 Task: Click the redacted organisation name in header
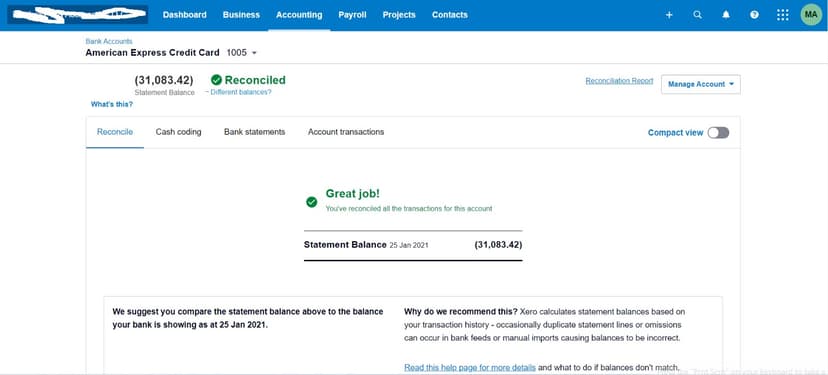pyautogui.click(x=78, y=15)
